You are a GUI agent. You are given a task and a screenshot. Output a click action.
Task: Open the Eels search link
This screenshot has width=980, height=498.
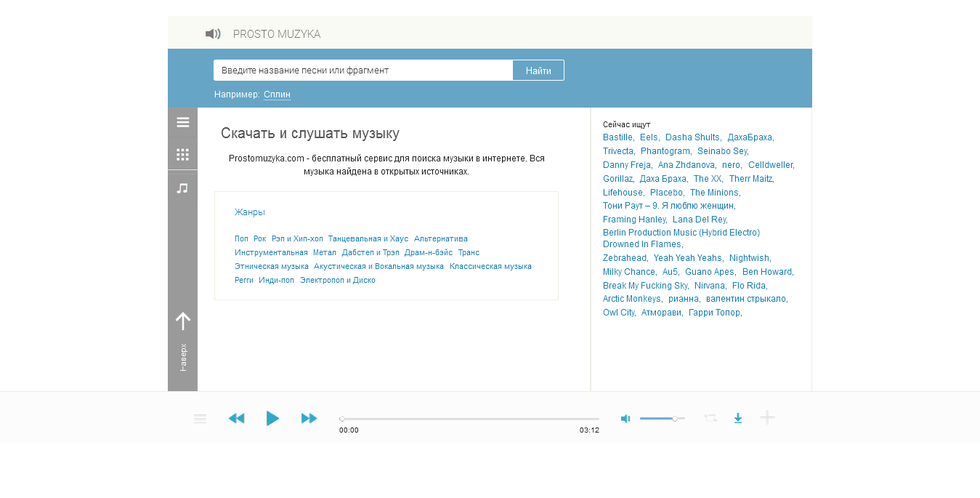tap(649, 137)
